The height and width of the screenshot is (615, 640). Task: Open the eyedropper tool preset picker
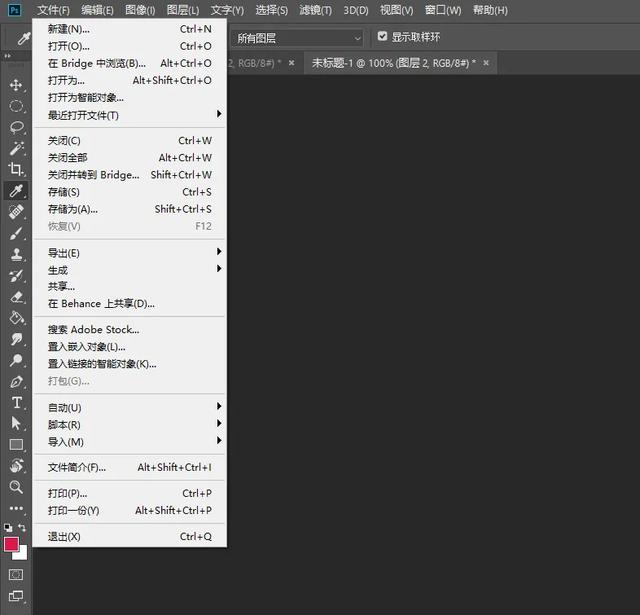(x=24, y=38)
